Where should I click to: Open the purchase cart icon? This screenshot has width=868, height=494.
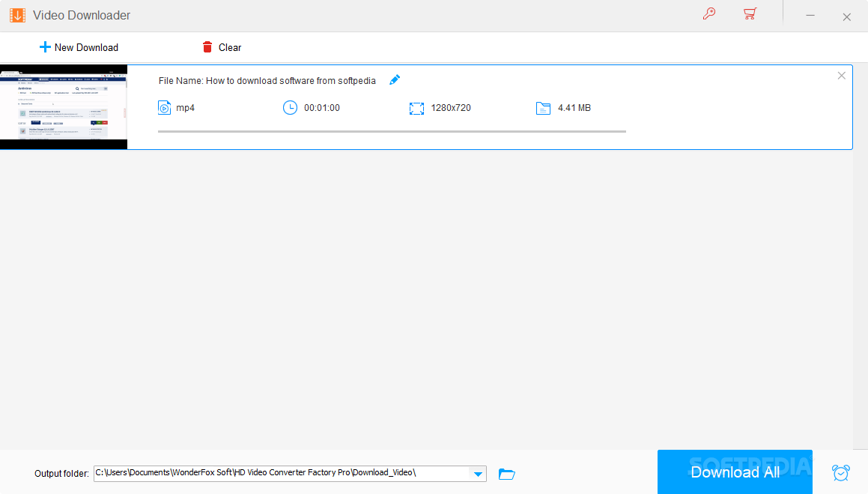pos(750,14)
